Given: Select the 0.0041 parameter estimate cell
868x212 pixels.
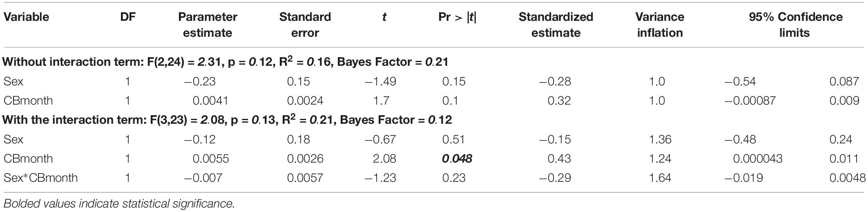Looking at the screenshot, I should [x=210, y=100].
